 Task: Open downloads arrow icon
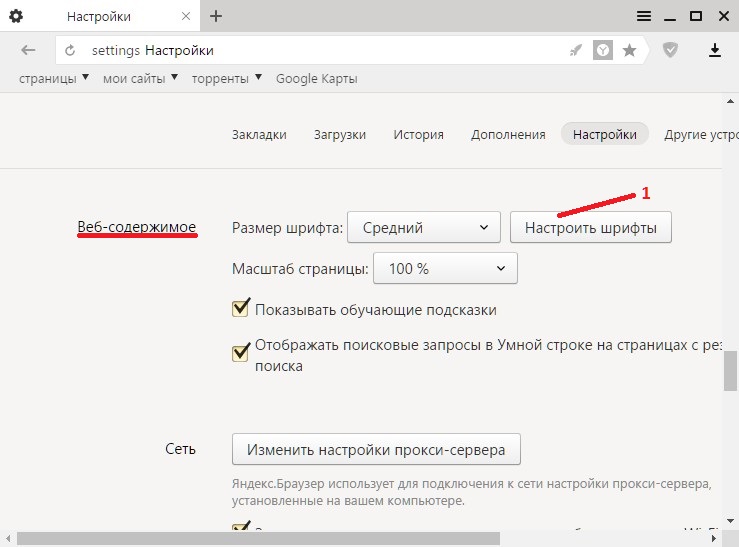point(715,50)
